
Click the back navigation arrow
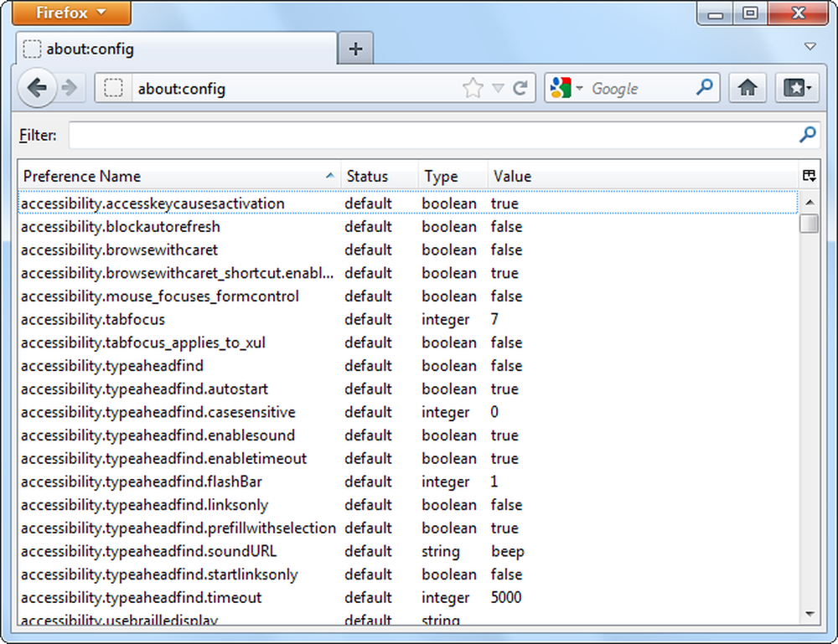point(37,88)
